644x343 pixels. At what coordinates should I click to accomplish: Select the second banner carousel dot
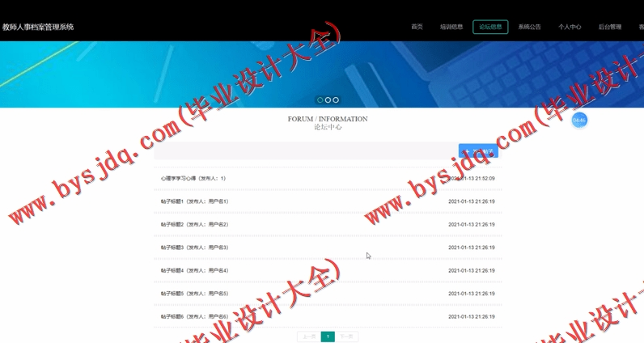coord(328,100)
